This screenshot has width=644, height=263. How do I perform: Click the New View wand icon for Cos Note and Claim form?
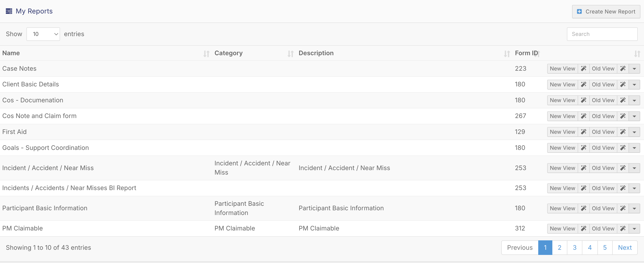coord(583,116)
